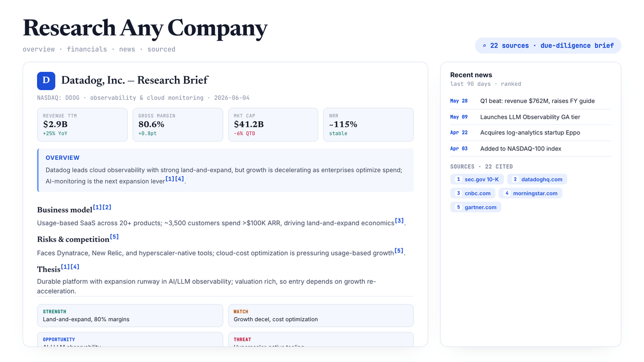This screenshot has height=362, width=644.
Task: Click the +25% YoY revenue change
Action: click(55, 134)
